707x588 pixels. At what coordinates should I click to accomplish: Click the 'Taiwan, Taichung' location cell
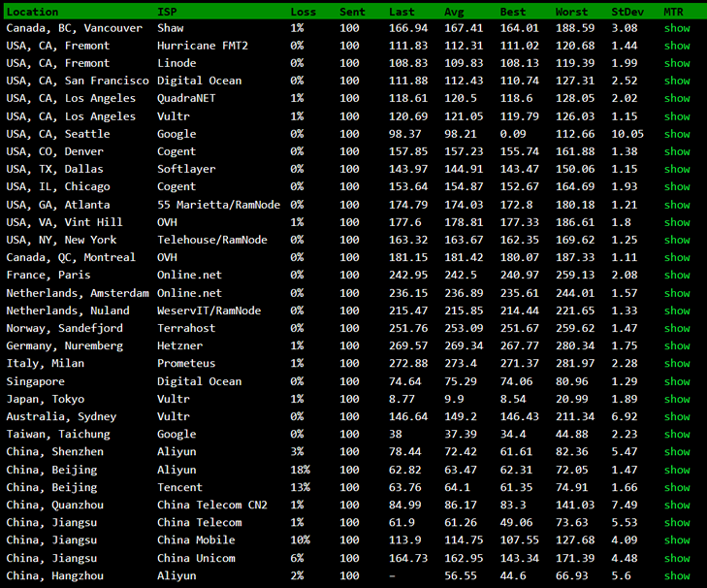[58, 434]
